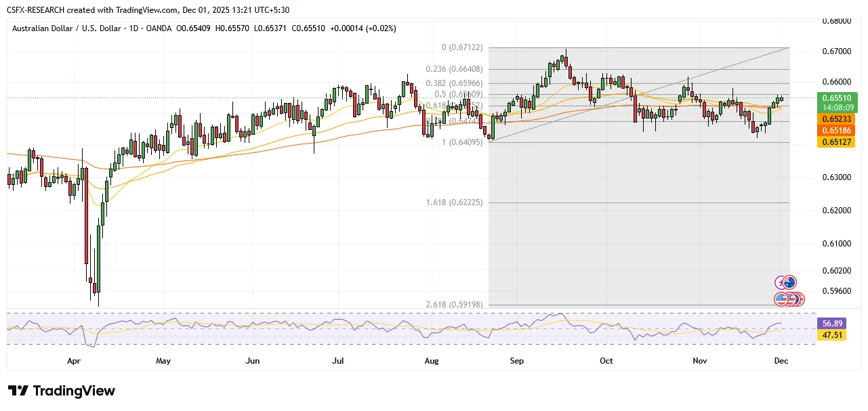Click the purple RSI value 56.89 label
The image size is (868, 411).
831,324
